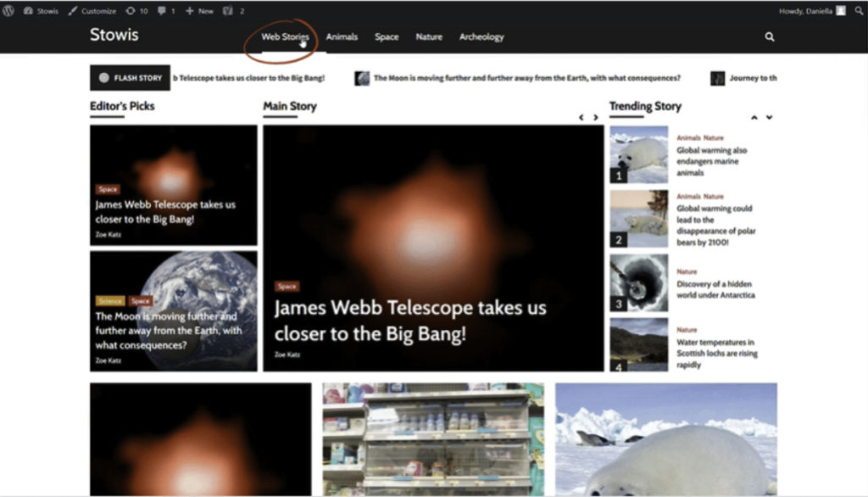Open Zoe Katz author link on main story
868x497 pixels.
[287, 355]
